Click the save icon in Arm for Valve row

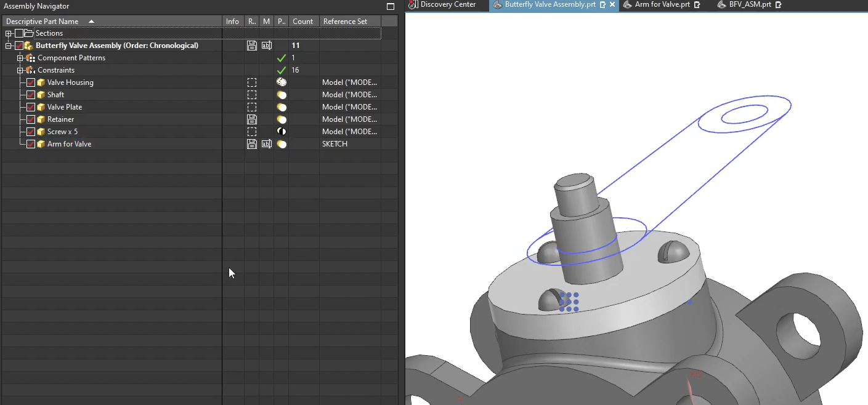pyautogui.click(x=251, y=144)
